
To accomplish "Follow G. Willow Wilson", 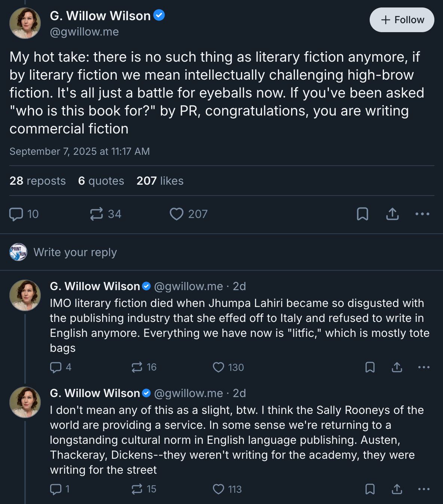I will [x=402, y=20].
